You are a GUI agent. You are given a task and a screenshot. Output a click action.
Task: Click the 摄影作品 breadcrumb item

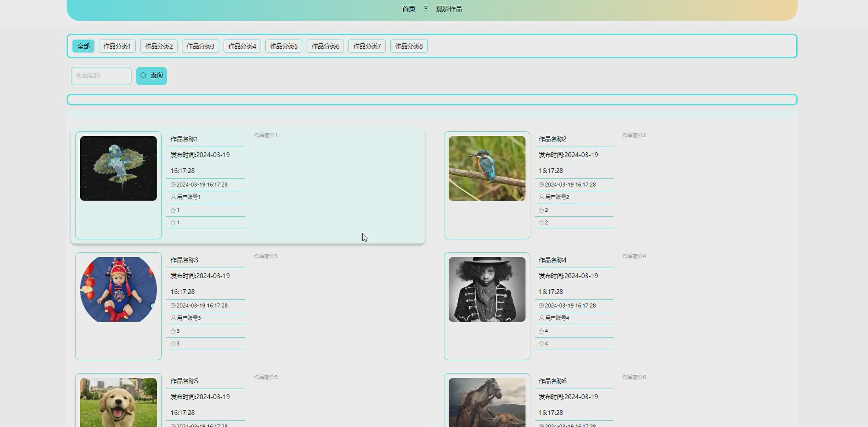[449, 9]
